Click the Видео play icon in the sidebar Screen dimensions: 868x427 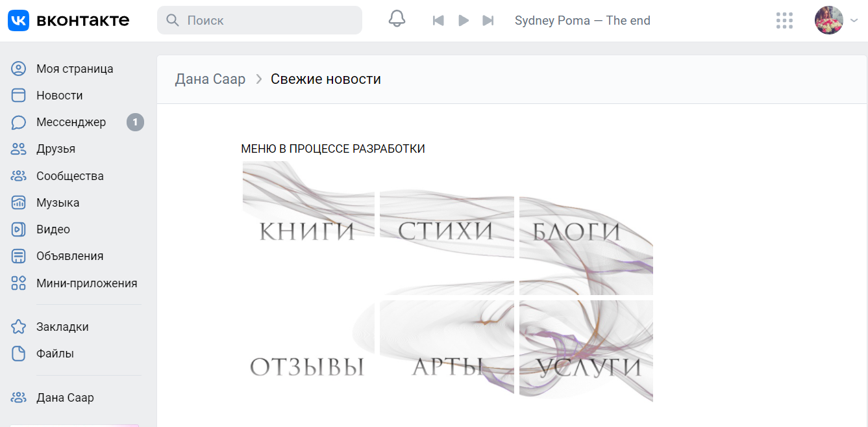pos(18,229)
